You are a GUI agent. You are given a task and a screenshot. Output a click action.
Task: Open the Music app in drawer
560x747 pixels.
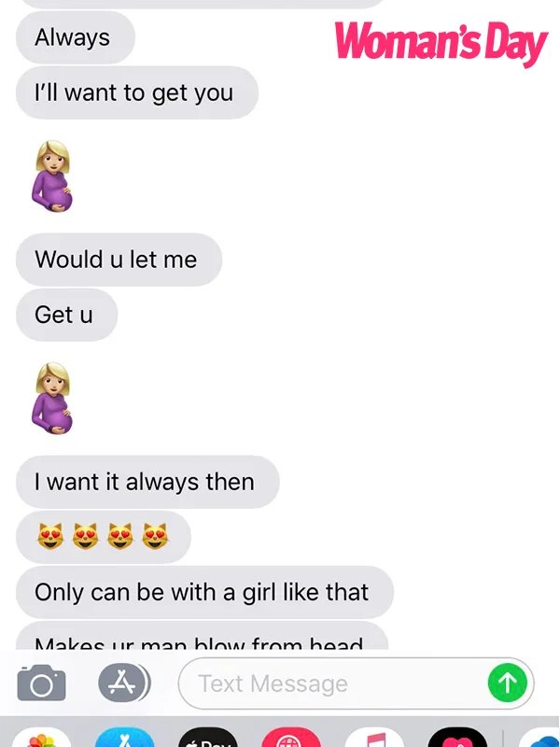[x=374, y=737]
